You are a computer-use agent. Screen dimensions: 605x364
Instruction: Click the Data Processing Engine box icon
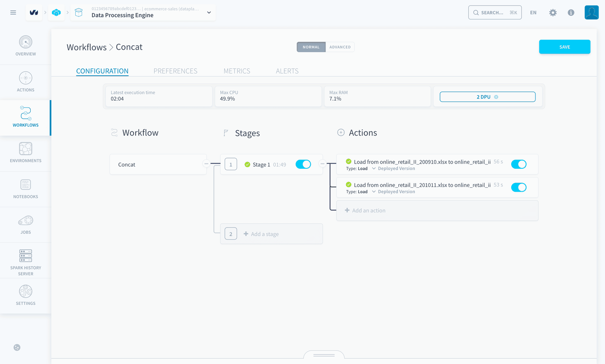point(79,13)
